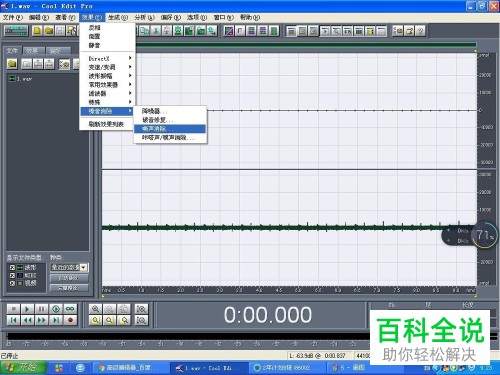This screenshot has height=375, width=500.
Task: Click the top vertical zoom magnifier
Action: (141, 309)
